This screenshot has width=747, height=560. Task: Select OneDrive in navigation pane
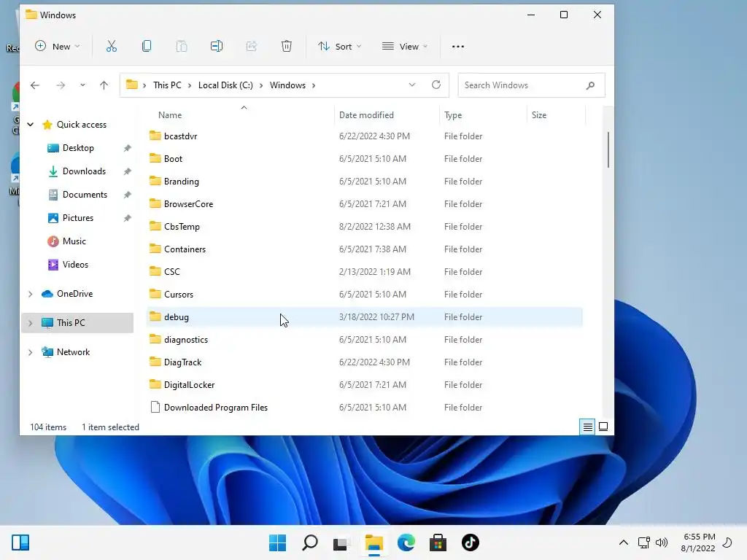tap(74, 294)
